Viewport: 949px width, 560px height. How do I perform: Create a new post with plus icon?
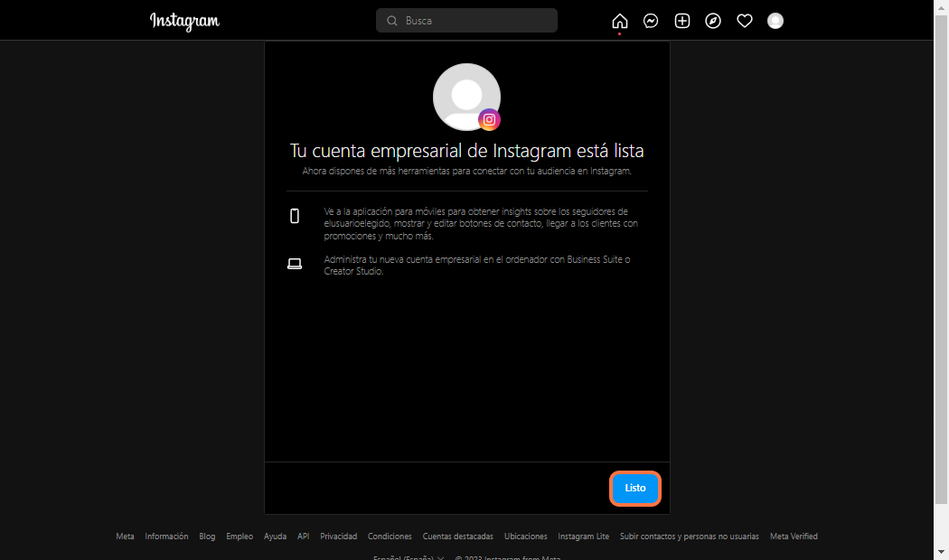(682, 21)
